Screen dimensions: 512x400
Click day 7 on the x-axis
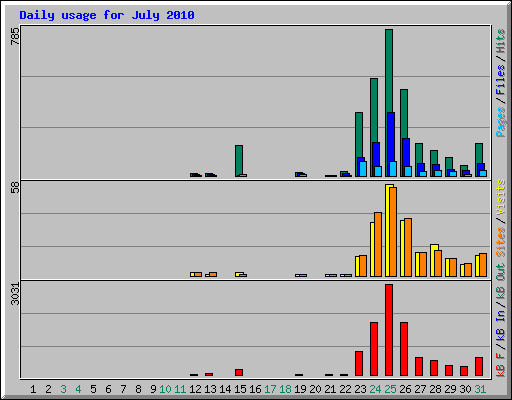123,389
